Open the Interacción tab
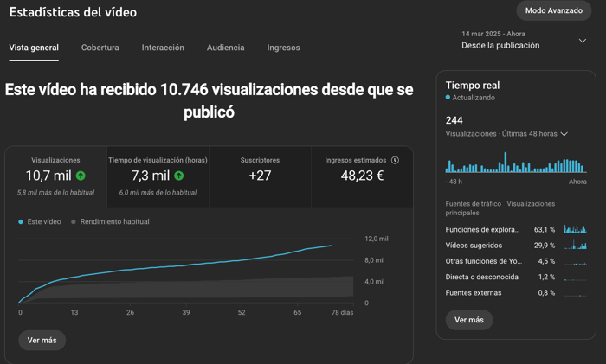 (x=163, y=48)
